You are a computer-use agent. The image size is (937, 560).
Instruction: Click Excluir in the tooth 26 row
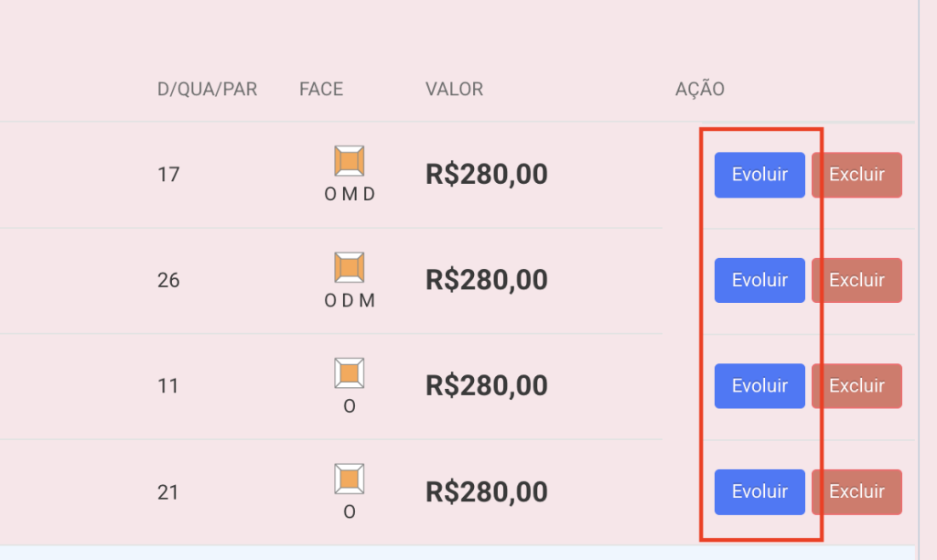click(856, 280)
